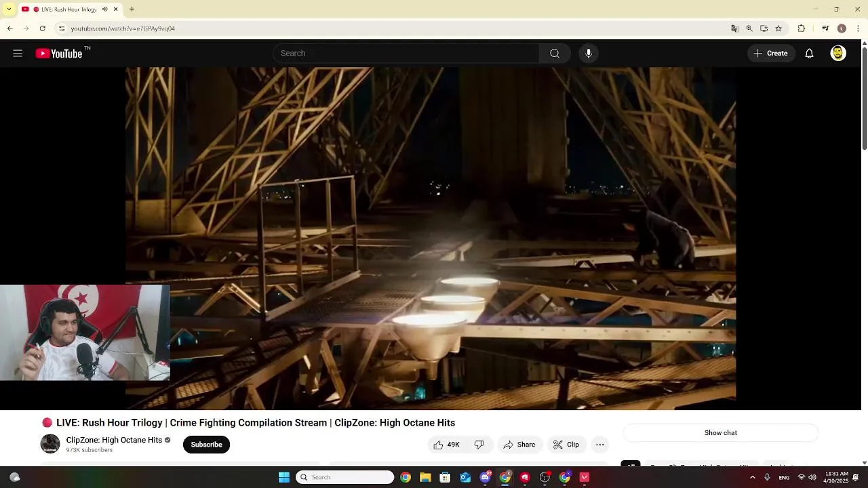This screenshot has width=868, height=488.
Task: Bookmark this tab with star icon
Action: pos(778,28)
